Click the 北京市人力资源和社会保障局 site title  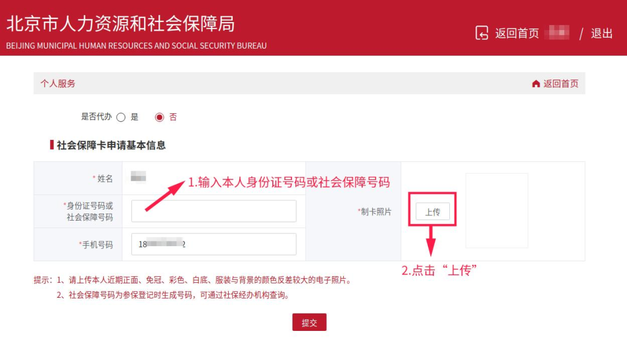(x=120, y=24)
